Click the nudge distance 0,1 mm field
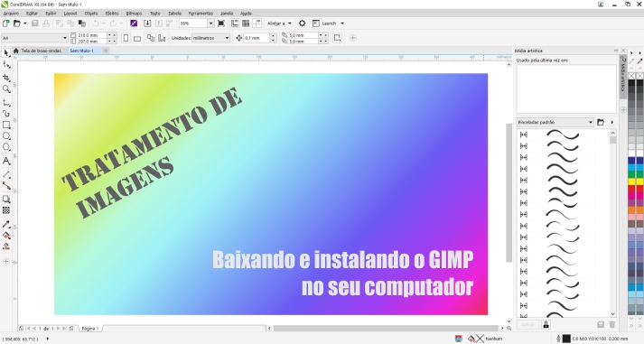Viewport: 644px width, 344px height. [257, 38]
